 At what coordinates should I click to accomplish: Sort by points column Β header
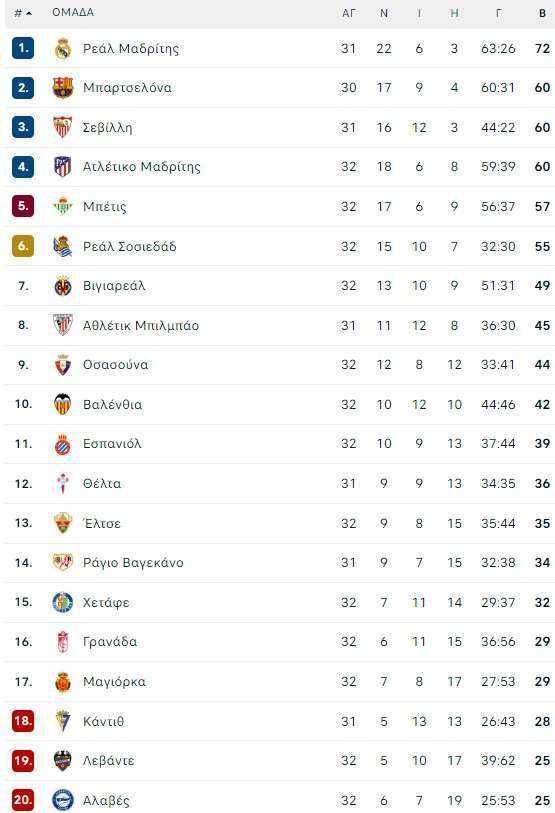point(543,13)
